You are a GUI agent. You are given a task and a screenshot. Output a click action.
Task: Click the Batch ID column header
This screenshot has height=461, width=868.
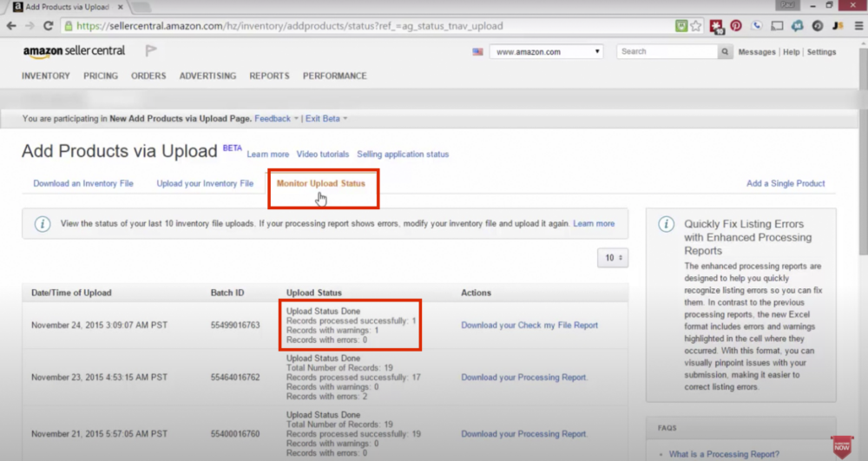click(227, 293)
